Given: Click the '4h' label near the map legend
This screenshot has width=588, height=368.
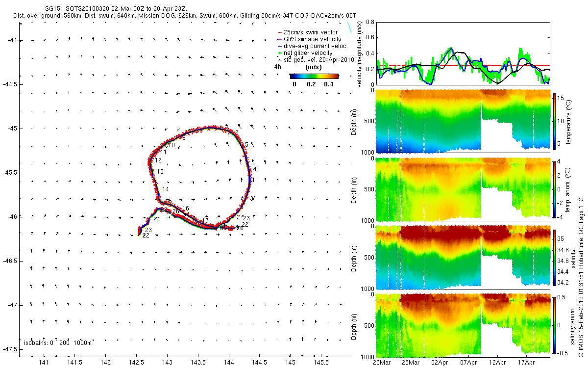Looking at the screenshot, I should click(278, 66).
